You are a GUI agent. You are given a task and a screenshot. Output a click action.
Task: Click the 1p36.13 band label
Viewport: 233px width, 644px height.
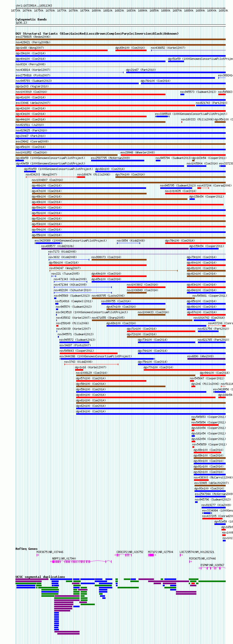point(21,23)
